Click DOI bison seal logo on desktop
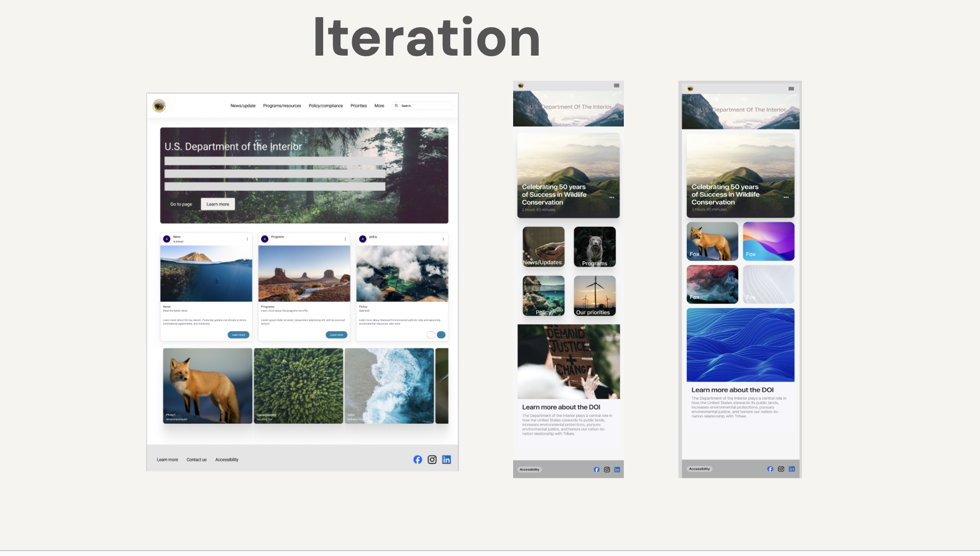This screenshot has height=556, width=980. point(159,106)
